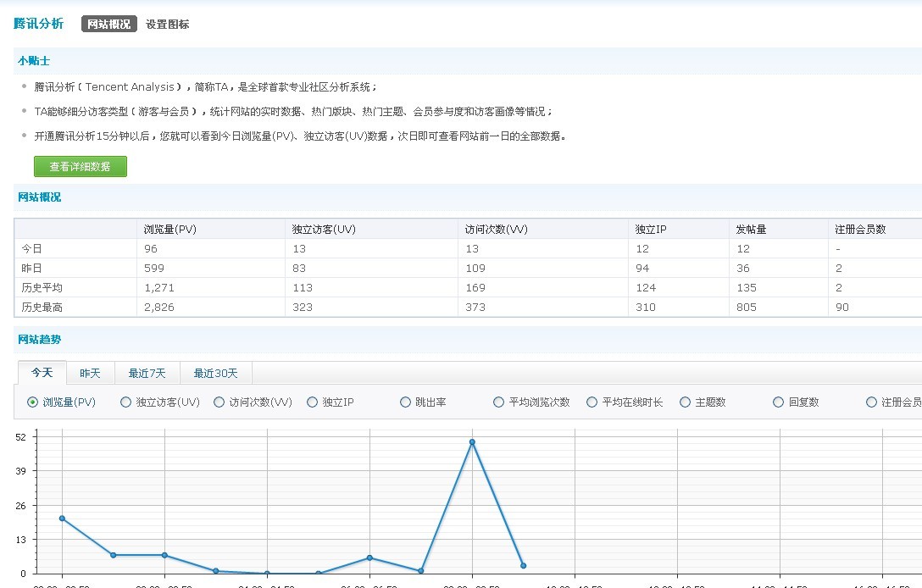This screenshot has width=922, height=588.
Task: Switch the trend chart metric to 独立IP radio
Action: [x=312, y=402]
